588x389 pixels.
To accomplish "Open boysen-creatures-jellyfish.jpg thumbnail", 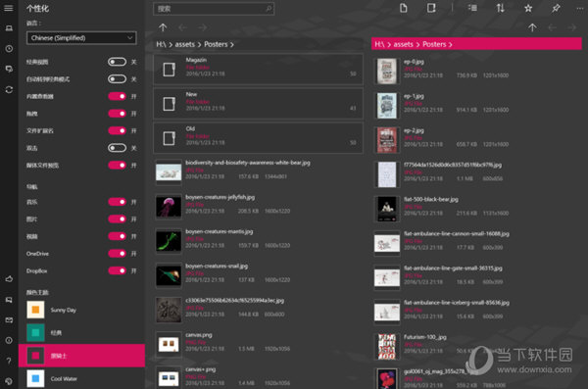I will click(x=169, y=207).
